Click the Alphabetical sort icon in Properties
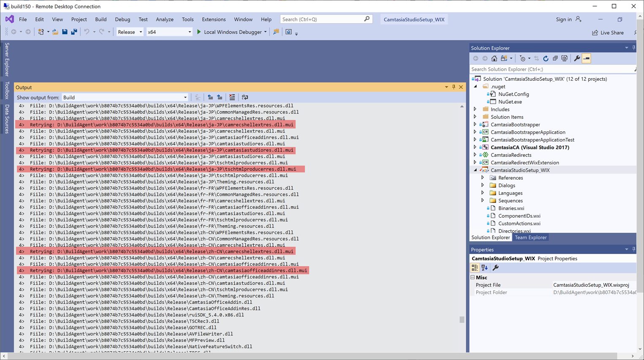The width and height of the screenshot is (644, 360). pos(485,268)
